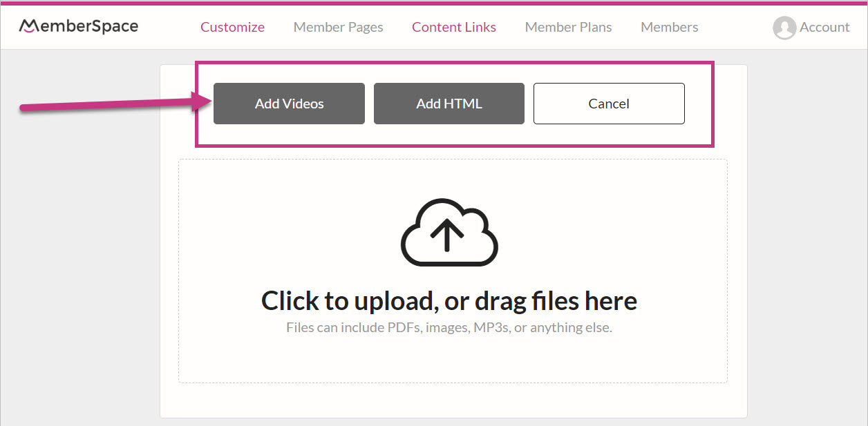
Task: Click the Add HTML button
Action: [449, 104]
